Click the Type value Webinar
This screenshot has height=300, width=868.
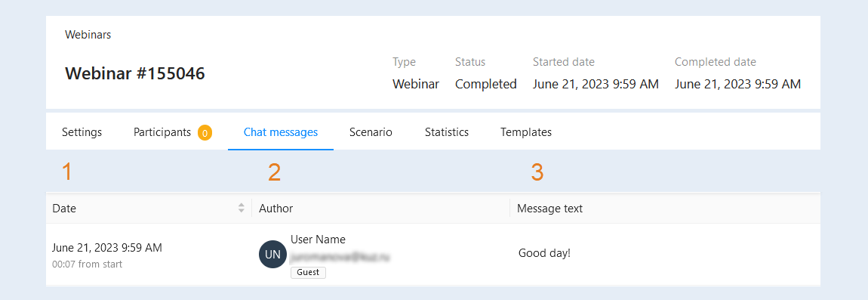pos(416,85)
